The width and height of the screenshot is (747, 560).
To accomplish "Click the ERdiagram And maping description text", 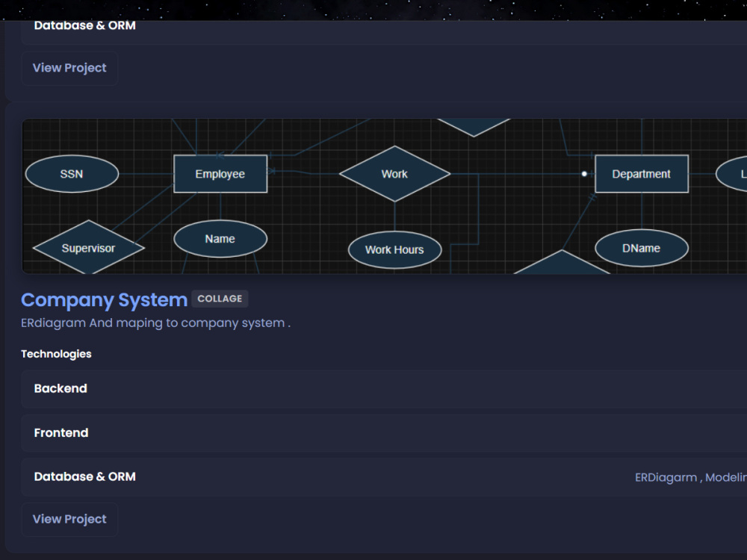I will pos(156,323).
